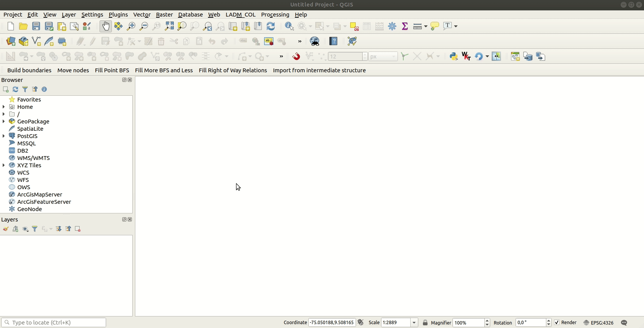Open the Plugin Reloader dropdown arrow
This screenshot has width=644, height=328.
(x=487, y=56)
